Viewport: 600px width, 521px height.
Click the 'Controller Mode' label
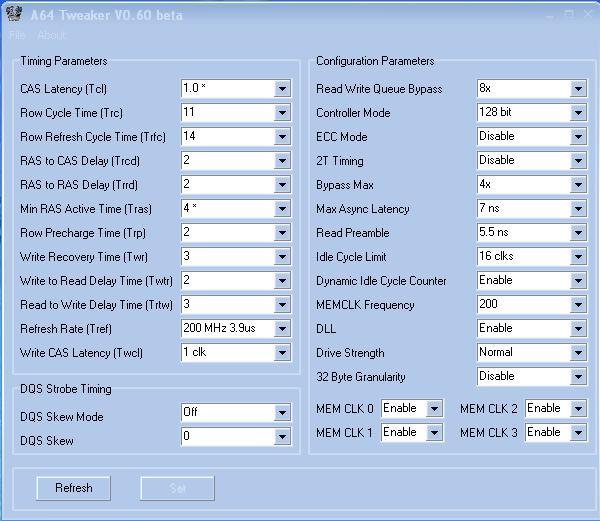point(353,113)
